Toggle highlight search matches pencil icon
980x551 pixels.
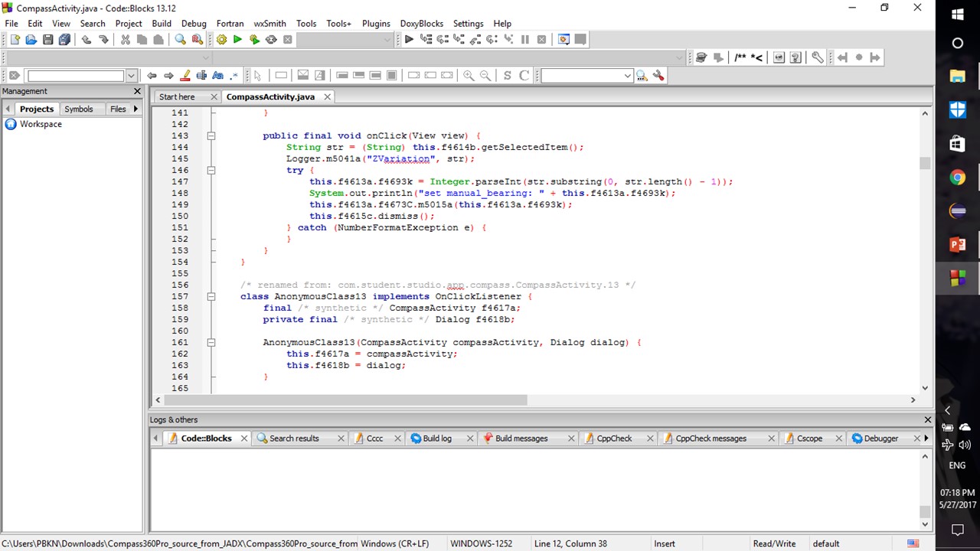(x=185, y=76)
